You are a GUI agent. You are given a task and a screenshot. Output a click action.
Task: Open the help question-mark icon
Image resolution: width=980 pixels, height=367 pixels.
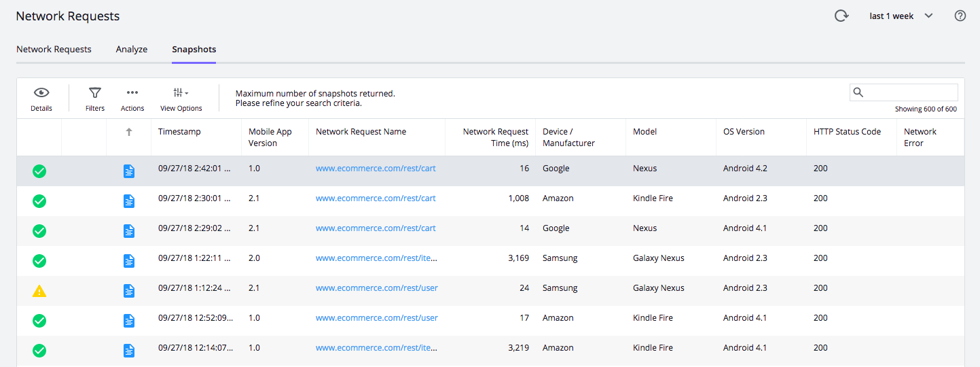(960, 16)
